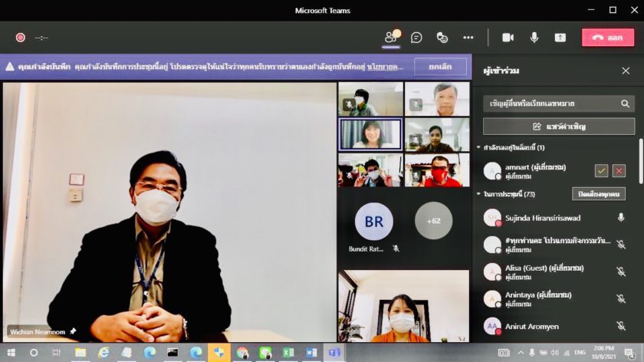The height and width of the screenshot is (362, 644).
Task: Admit amnart with the checkmark icon
Action: point(602,170)
